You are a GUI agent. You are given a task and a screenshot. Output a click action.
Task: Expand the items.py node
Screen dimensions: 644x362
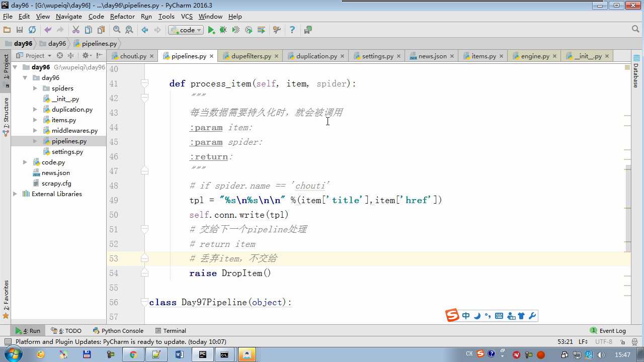(x=35, y=120)
